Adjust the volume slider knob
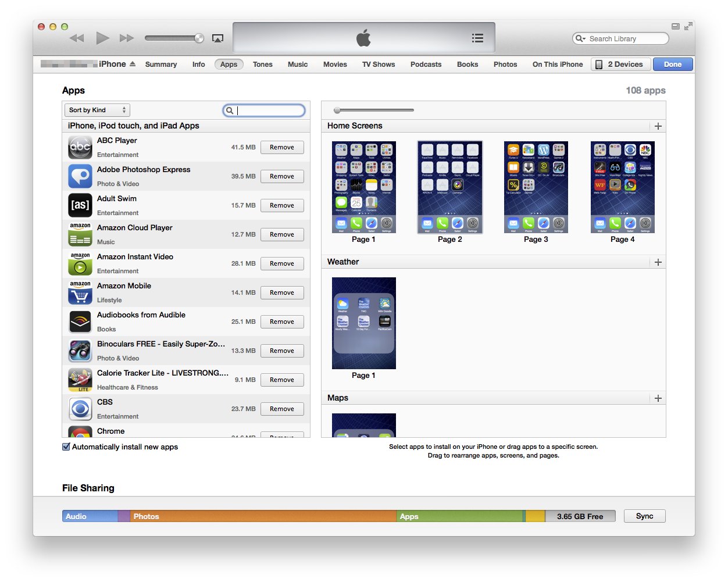 (x=199, y=38)
